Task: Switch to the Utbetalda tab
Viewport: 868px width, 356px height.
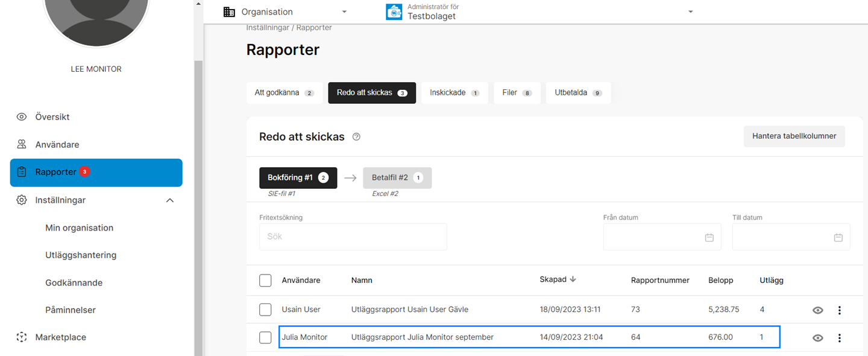Action: pos(578,92)
